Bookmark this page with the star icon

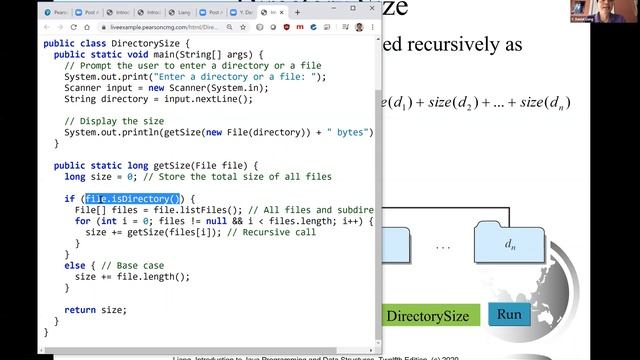[243, 27]
